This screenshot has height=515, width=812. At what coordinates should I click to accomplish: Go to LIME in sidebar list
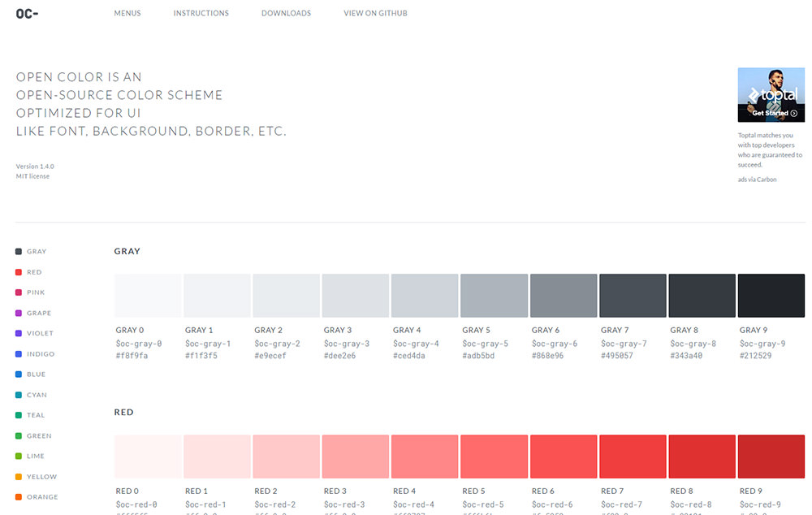(x=36, y=456)
